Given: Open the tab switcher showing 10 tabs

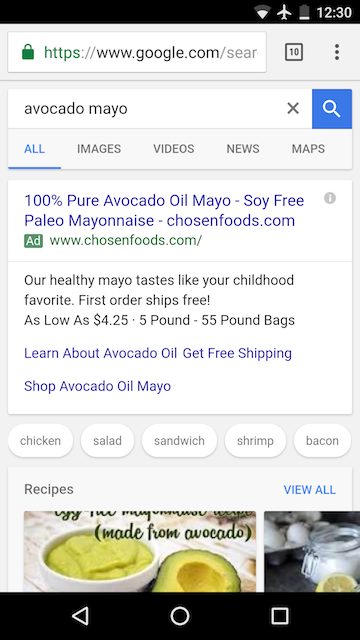Looking at the screenshot, I should coord(294,52).
